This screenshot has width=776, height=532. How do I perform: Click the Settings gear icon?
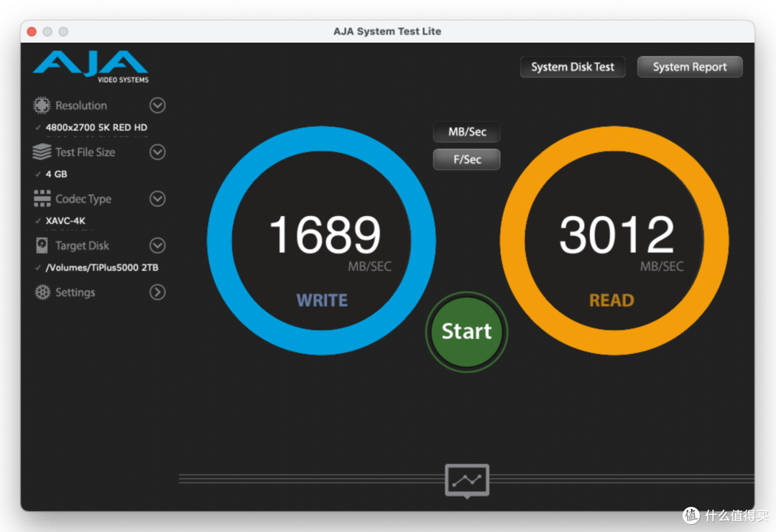click(x=42, y=292)
